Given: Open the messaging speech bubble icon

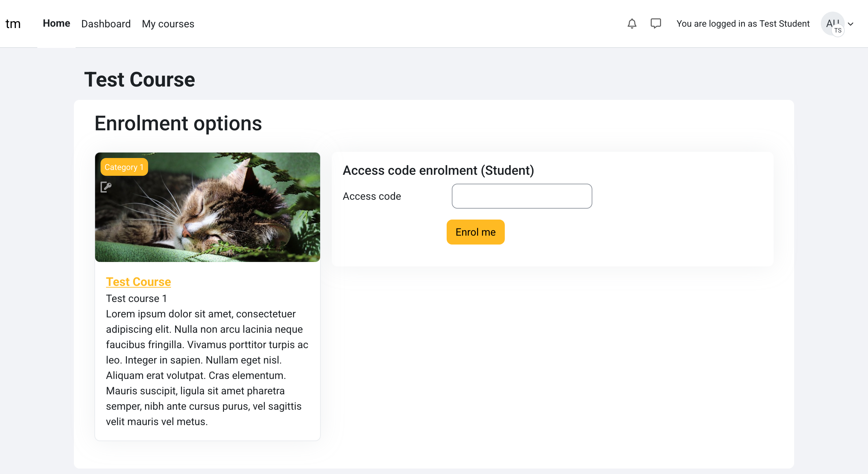Looking at the screenshot, I should pos(656,24).
